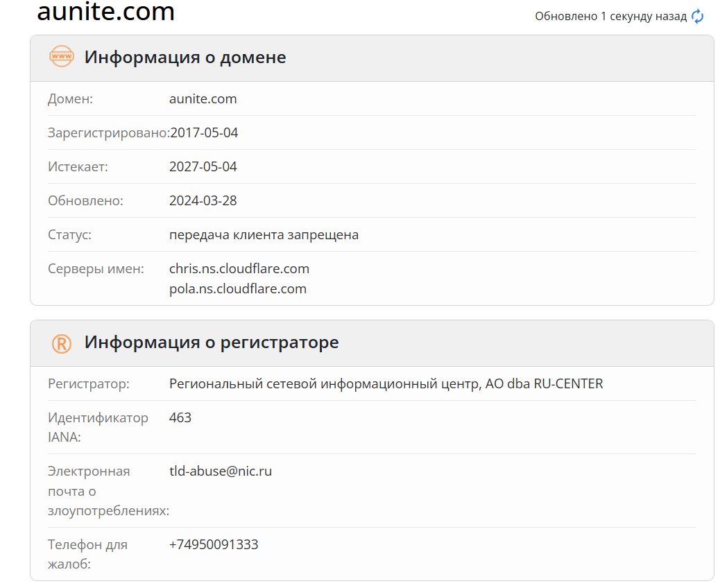Click the status "передача клиента запрещена"

click(264, 234)
